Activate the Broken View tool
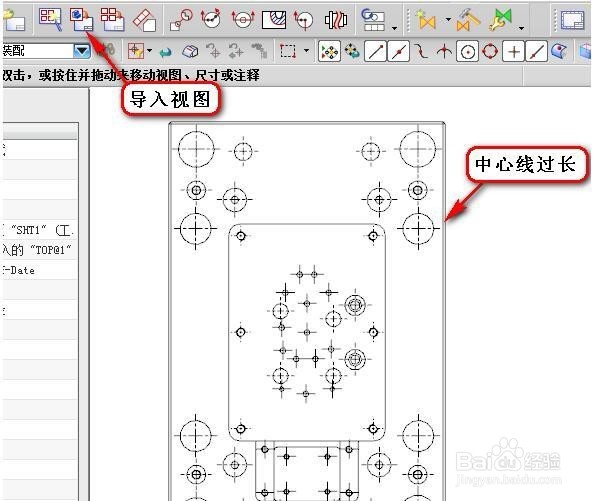This screenshot has width=595, height=501. tap(336, 20)
